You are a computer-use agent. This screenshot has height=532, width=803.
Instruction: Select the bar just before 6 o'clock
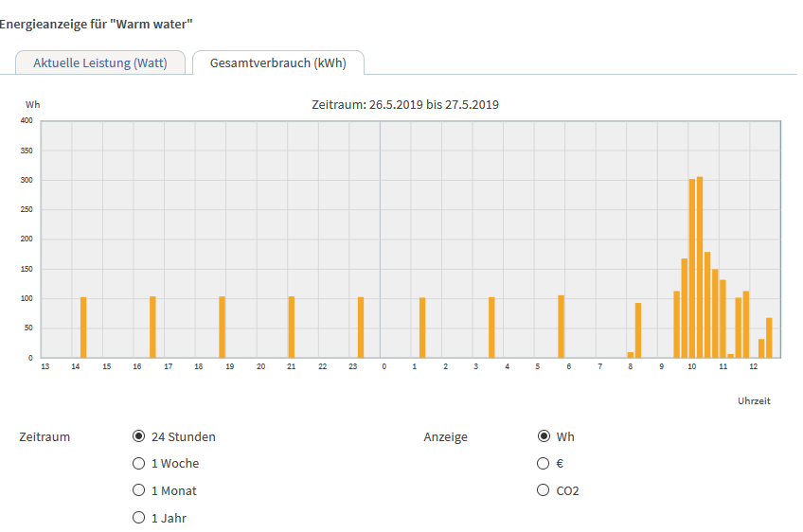pyautogui.click(x=561, y=327)
